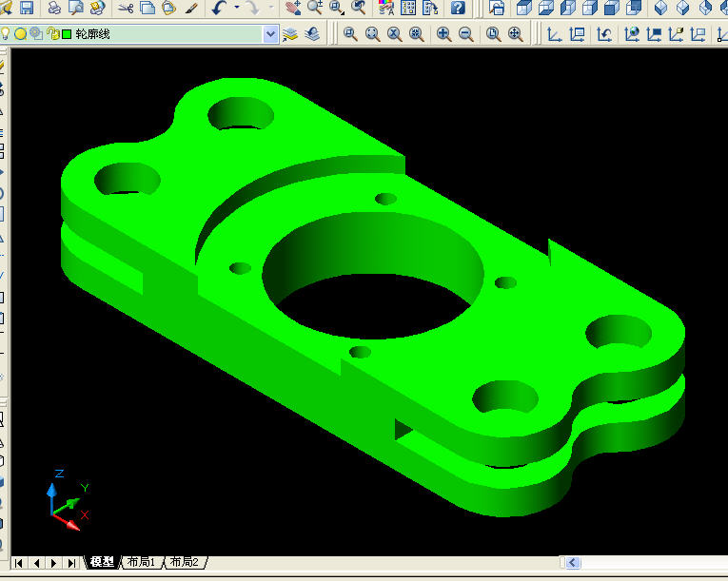Click the View UCS icon
Image resolution: width=728 pixels, height=581 pixels.
tap(698, 34)
